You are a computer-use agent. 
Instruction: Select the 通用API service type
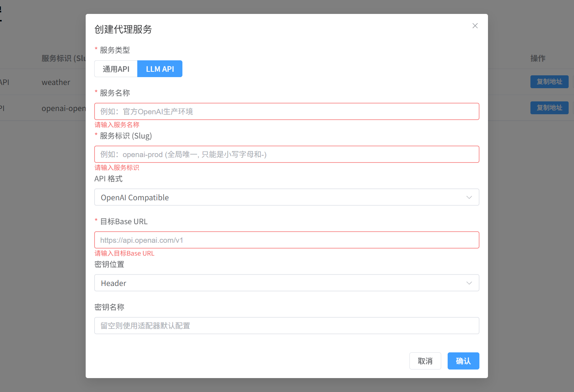(116, 69)
